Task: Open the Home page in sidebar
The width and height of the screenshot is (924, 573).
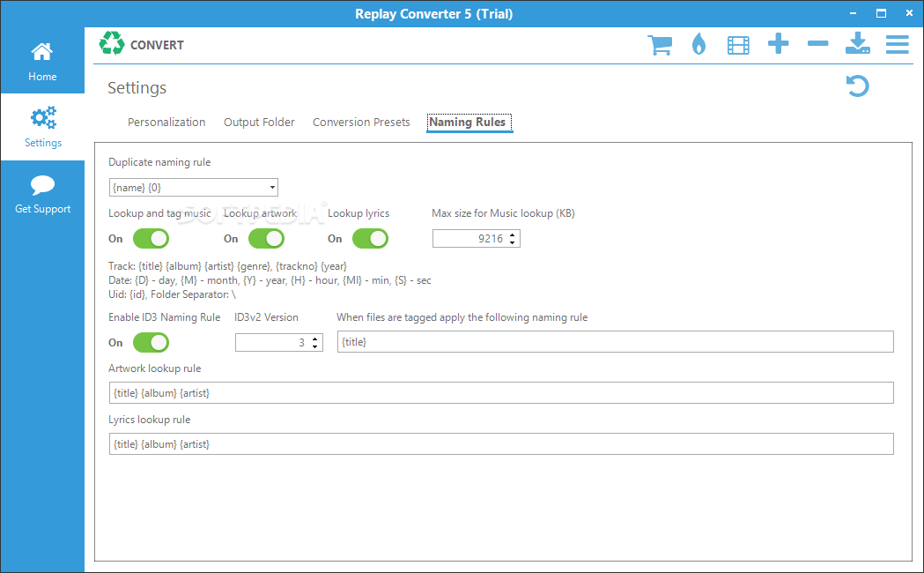Action: coord(42,61)
